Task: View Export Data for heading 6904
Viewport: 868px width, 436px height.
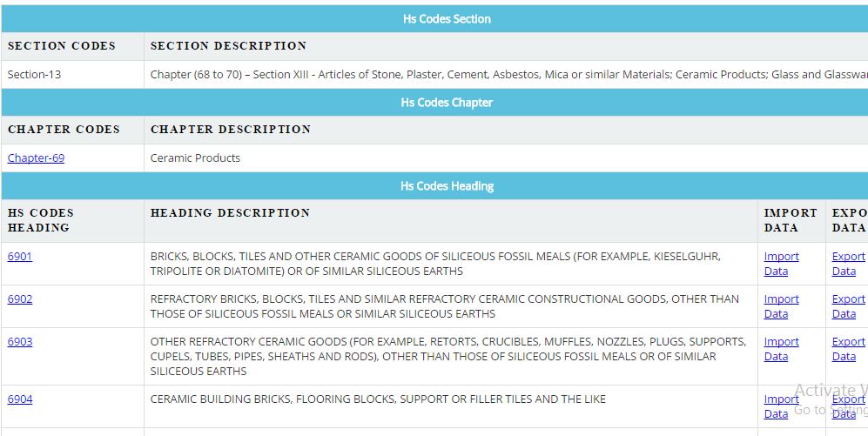Action: pos(848,406)
